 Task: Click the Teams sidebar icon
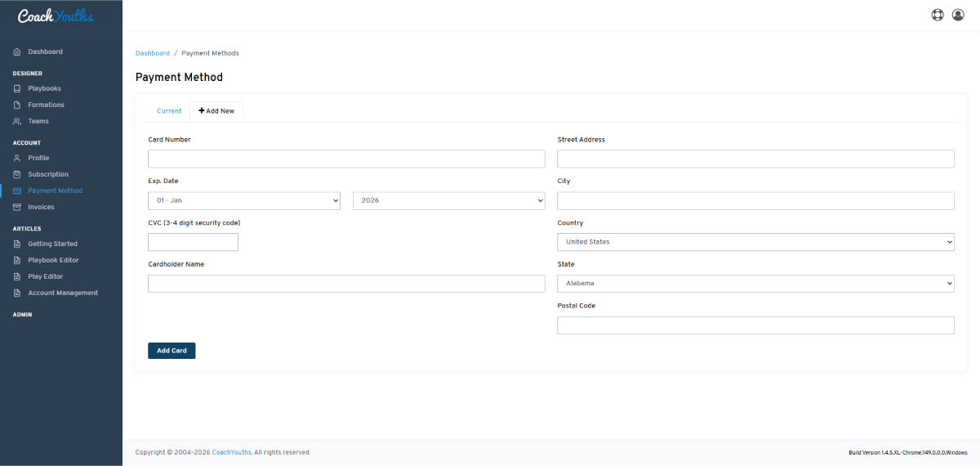17,121
